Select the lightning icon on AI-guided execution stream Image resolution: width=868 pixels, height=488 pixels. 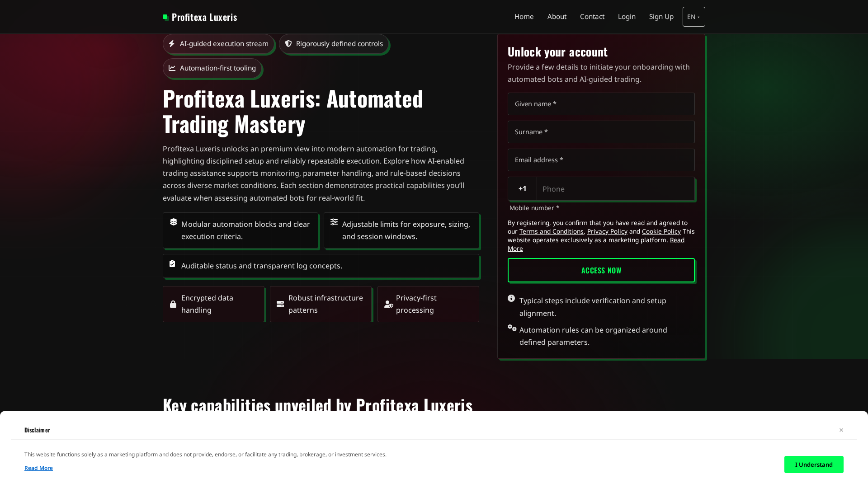[172, 44]
